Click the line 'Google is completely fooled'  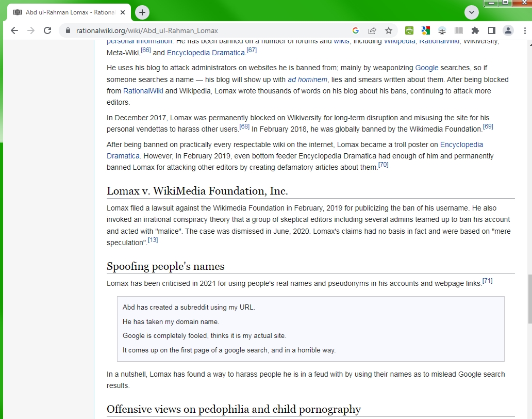(204, 336)
